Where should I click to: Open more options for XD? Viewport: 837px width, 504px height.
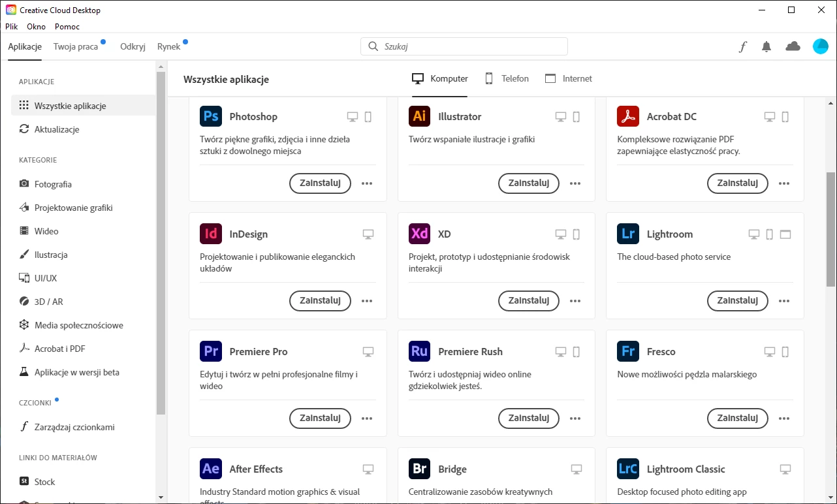[575, 301]
